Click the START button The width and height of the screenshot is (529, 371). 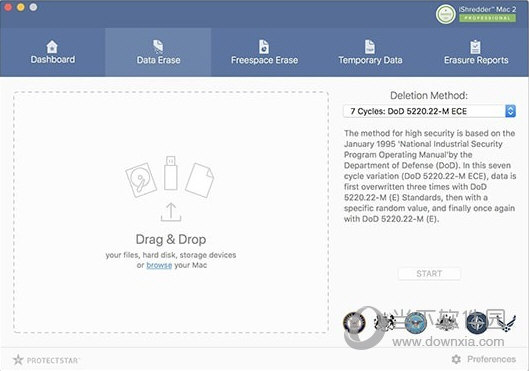[429, 274]
